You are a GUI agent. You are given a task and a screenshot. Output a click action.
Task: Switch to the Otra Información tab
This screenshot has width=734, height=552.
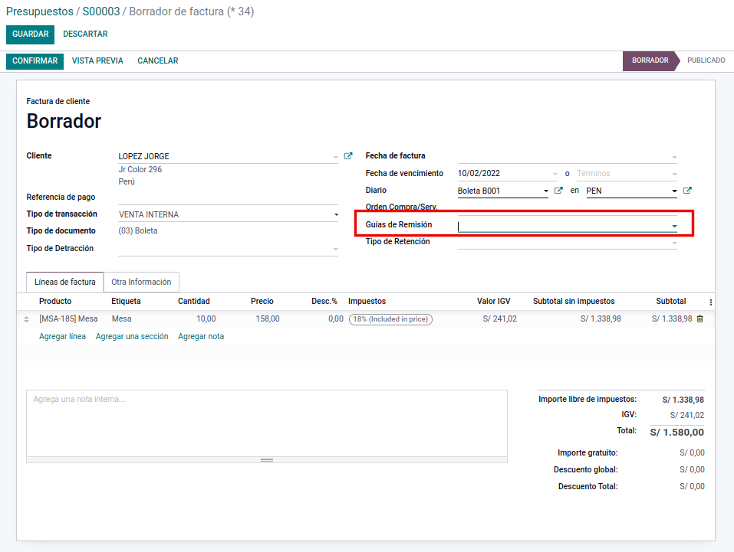tap(141, 282)
